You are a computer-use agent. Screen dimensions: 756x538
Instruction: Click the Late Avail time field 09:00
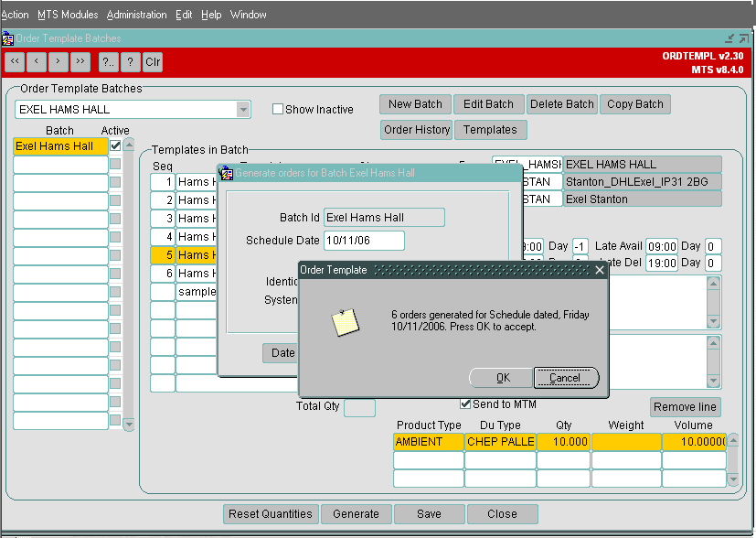[662, 246]
